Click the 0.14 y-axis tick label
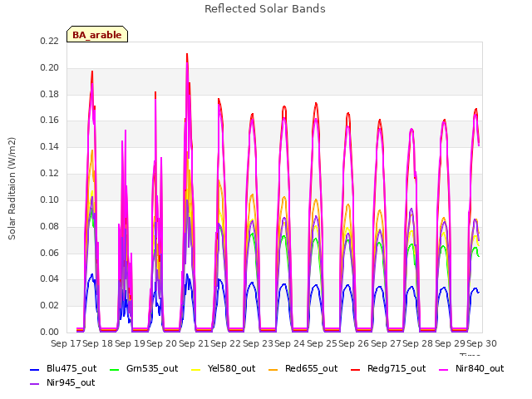The image size is (532, 399). point(50,146)
